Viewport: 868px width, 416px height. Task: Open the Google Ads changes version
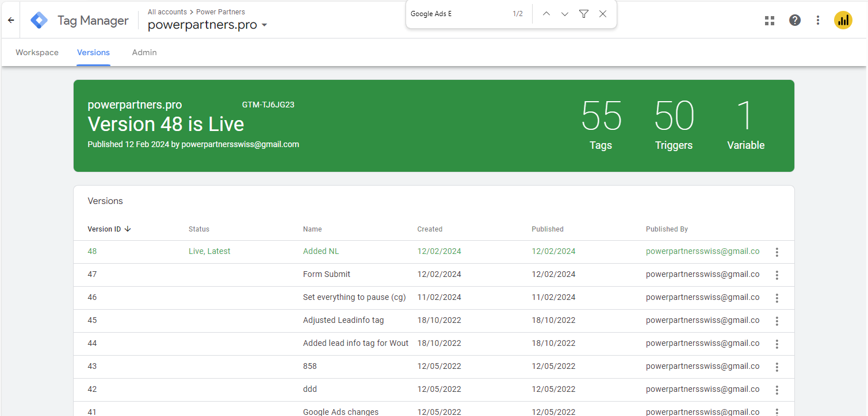(x=341, y=412)
